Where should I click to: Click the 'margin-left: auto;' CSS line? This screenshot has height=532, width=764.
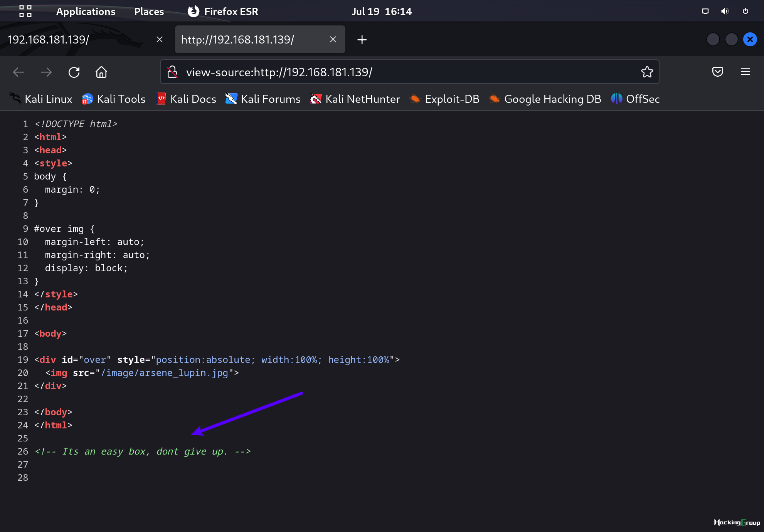tap(94, 242)
